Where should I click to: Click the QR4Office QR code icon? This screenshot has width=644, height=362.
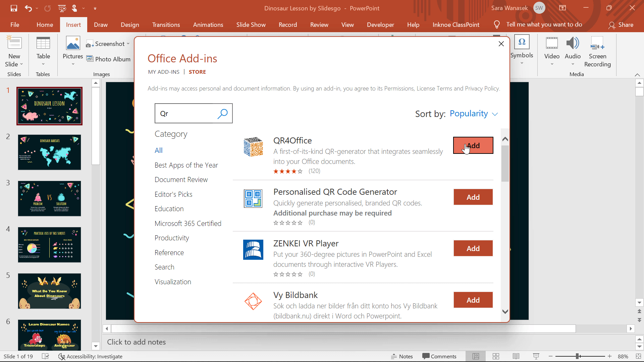click(253, 147)
